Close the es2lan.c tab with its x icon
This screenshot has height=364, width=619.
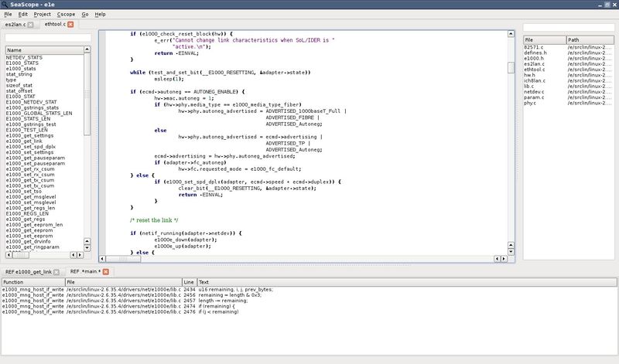(30, 25)
